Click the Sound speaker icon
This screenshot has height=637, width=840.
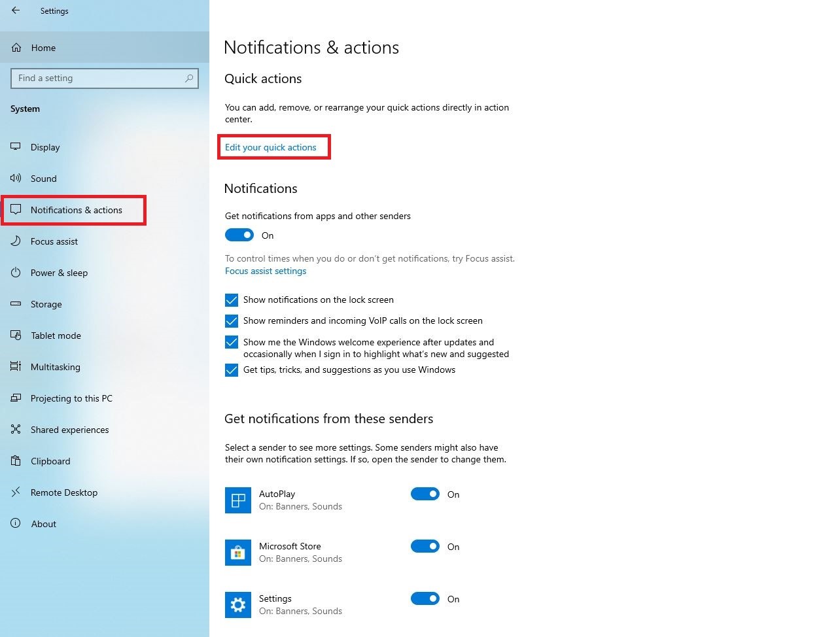(16, 179)
